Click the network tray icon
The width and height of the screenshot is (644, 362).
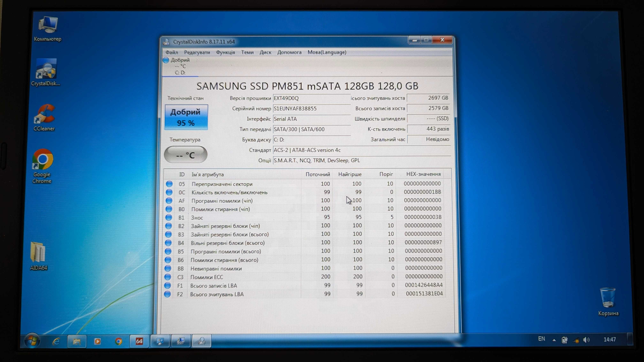point(576,340)
